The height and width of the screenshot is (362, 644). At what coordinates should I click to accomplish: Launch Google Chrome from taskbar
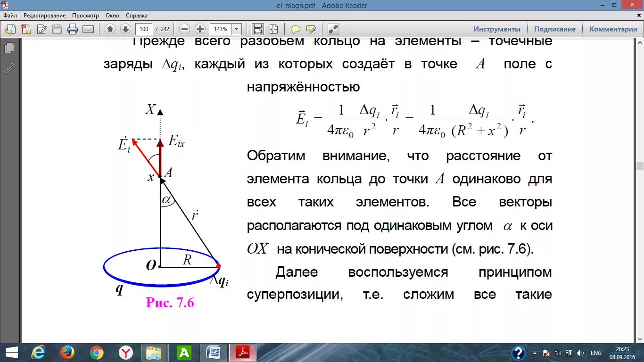coord(97,353)
